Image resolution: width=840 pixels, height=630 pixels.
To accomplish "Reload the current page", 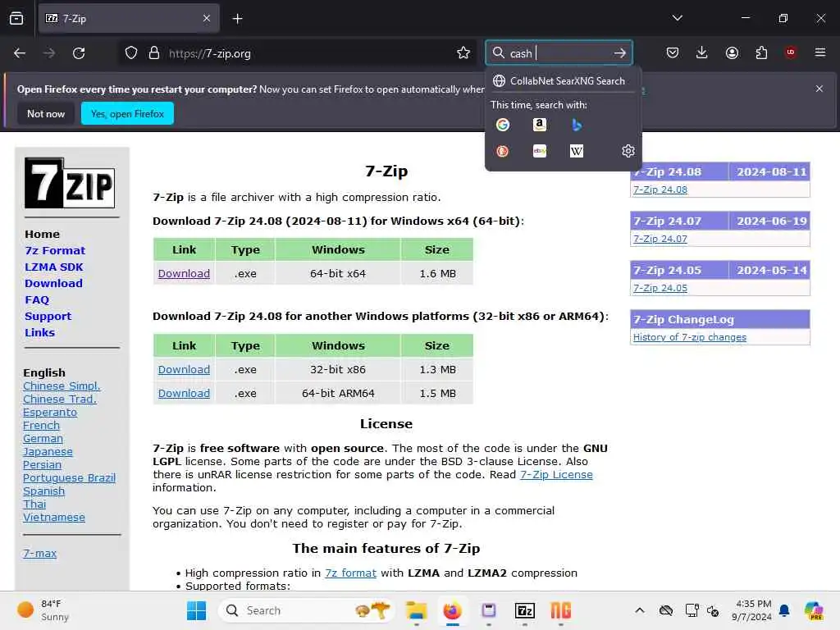I will (x=79, y=53).
